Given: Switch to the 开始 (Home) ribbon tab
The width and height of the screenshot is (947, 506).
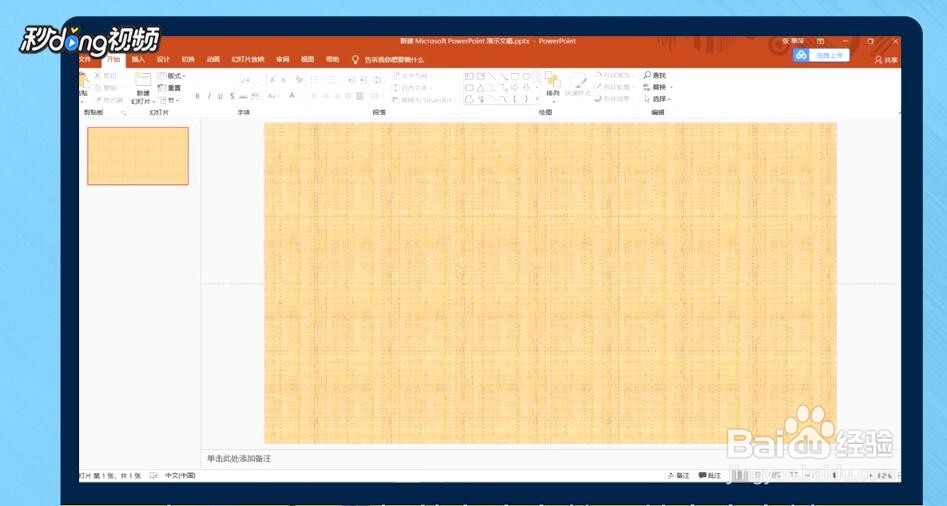Looking at the screenshot, I should click(113, 59).
